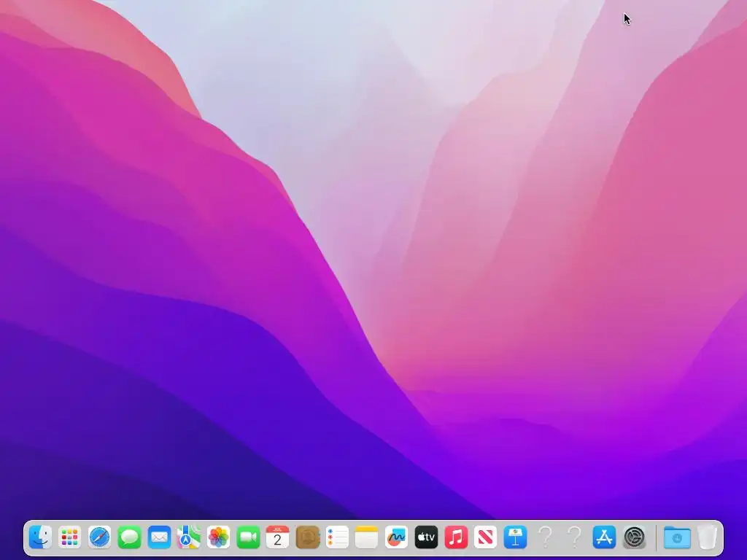Open the Downloads folder stack

(677, 537)
